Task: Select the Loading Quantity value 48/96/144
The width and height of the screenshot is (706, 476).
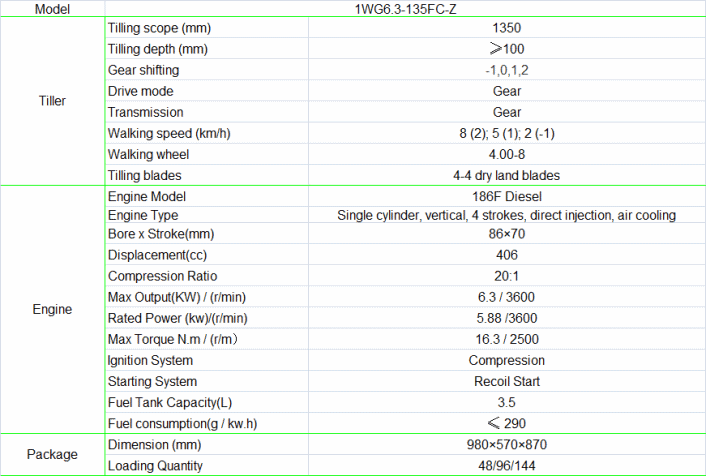Action: pos(506,465)
